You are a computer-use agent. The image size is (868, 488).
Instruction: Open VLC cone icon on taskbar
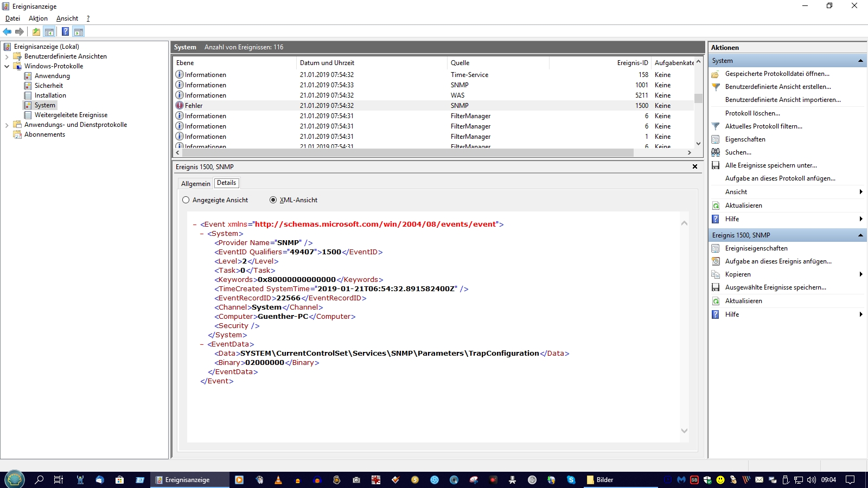point(278,480)
